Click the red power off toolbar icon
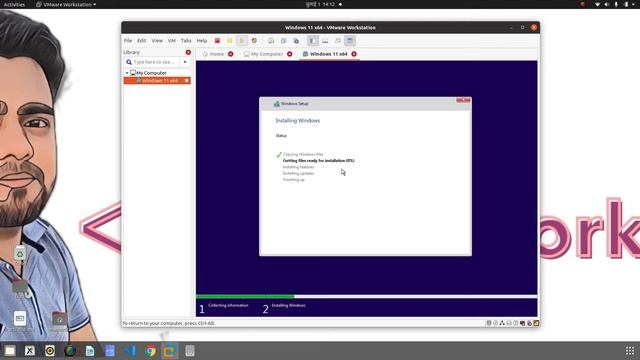The height and width of the screenshot is (360, 640). point(217,41)
